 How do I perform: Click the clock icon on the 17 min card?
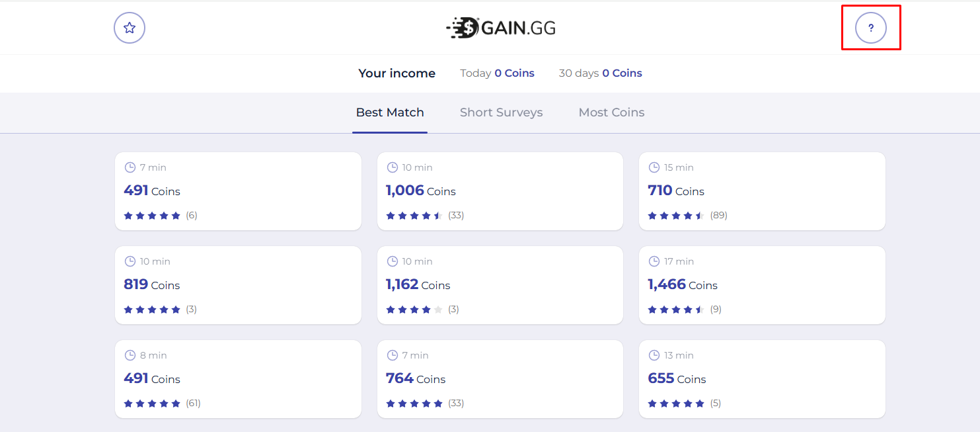(654, 261)
